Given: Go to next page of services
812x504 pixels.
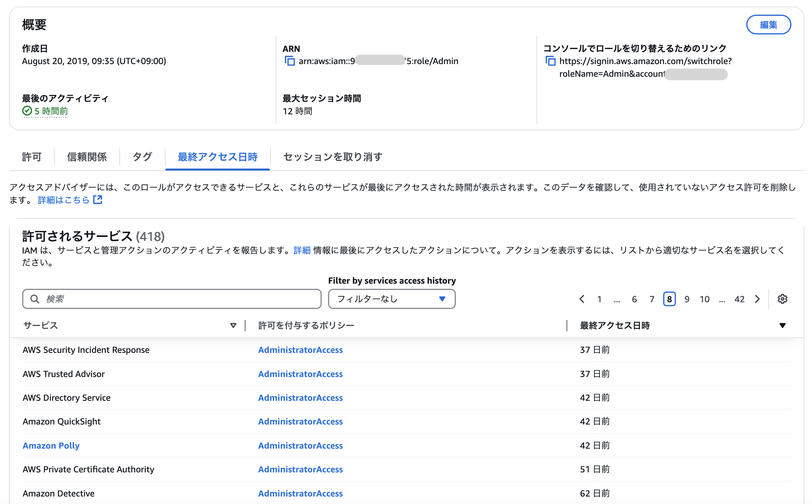Looking at the screenshot, I should (757, 299).
